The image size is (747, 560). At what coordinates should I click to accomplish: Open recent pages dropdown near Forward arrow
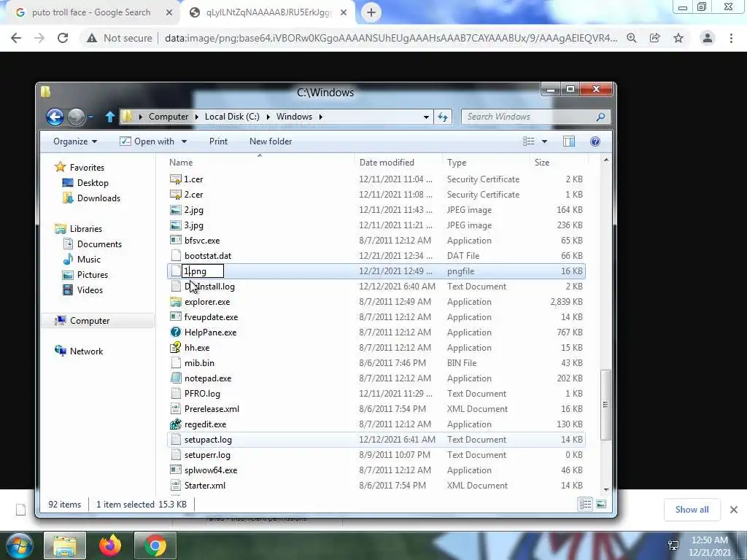[90, 117]
